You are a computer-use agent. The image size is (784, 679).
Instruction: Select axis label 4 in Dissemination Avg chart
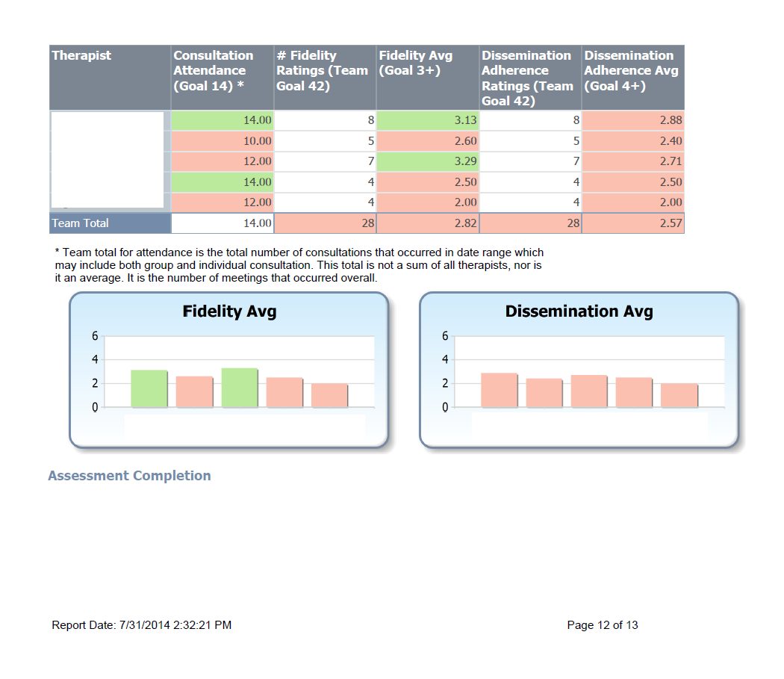click(x=445, y=359)
